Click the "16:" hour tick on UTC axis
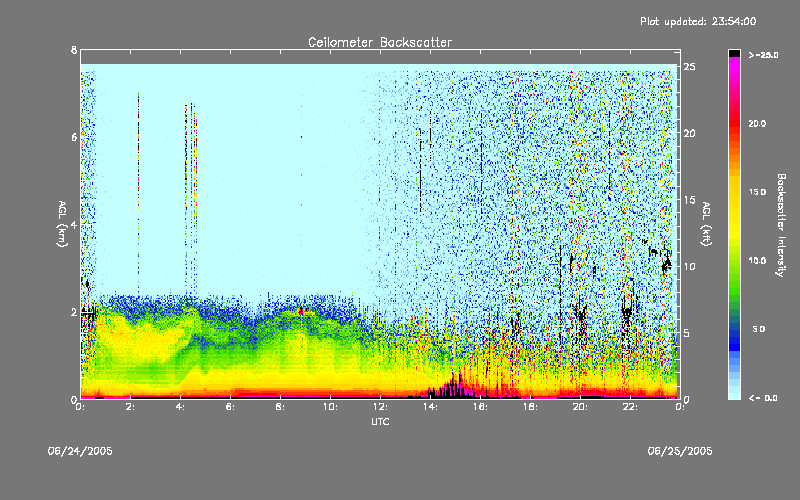 click(480, 407)
